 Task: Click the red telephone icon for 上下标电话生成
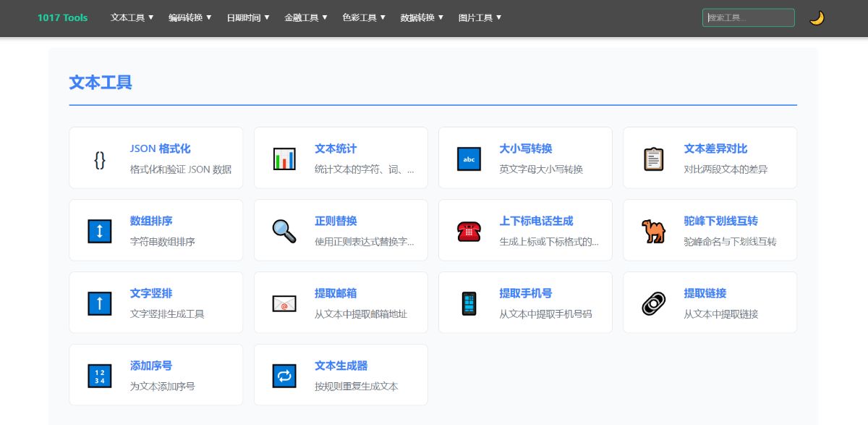(468, 230)
